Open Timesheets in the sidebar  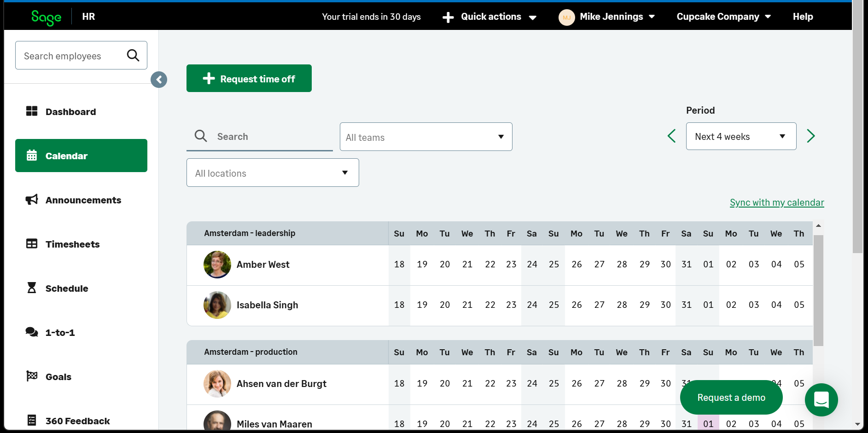coord(72,244)
